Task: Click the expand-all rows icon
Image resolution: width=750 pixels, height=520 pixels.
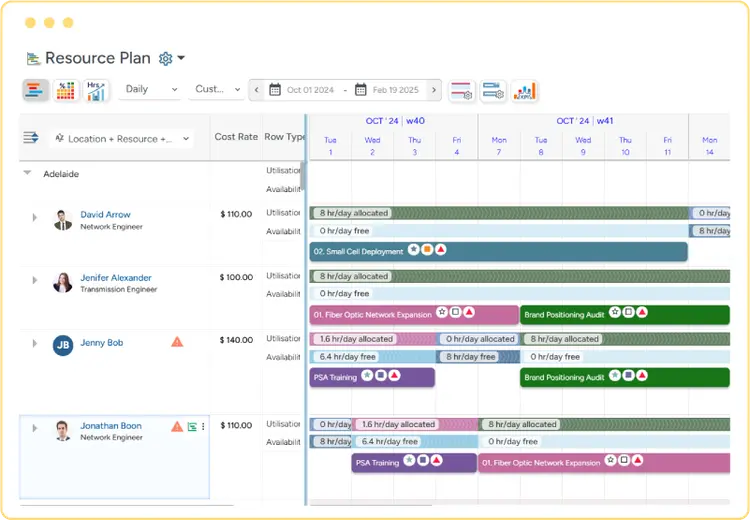Action: click(x=31, y=138)
